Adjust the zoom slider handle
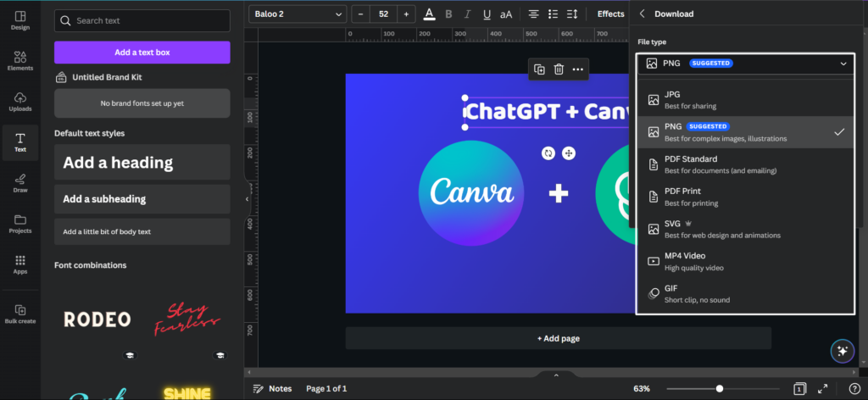Screen dimensions: 868x400 pos(719,388)
